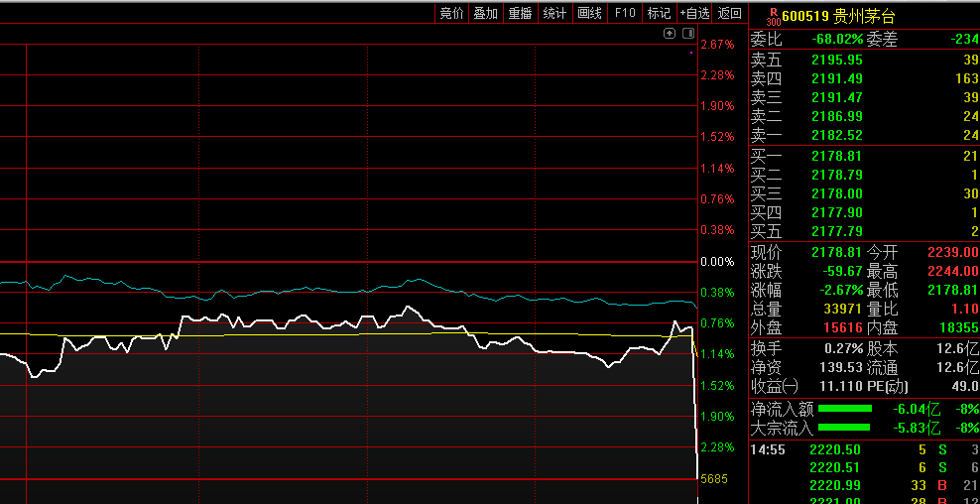
Task: Select 买二 price 2178.79
Action: [837, 175]
